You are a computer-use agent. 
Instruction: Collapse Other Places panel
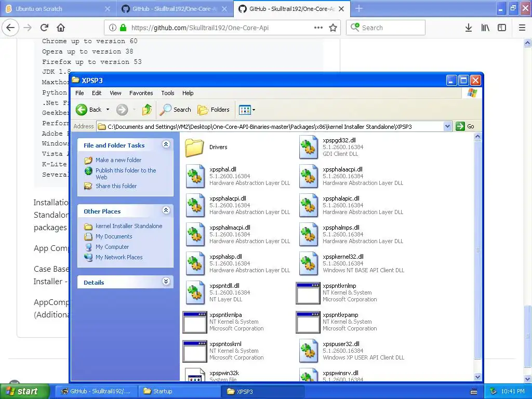coord(166,210)
